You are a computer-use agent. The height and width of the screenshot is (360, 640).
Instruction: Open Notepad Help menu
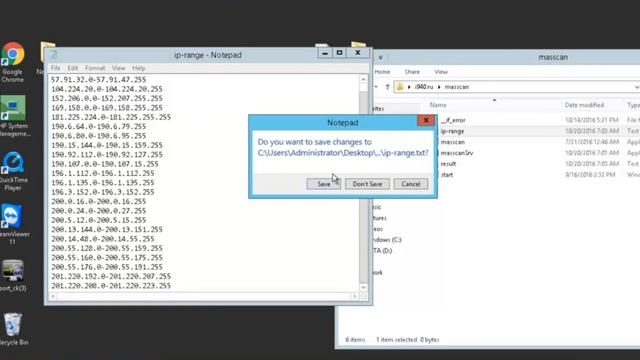138,68
